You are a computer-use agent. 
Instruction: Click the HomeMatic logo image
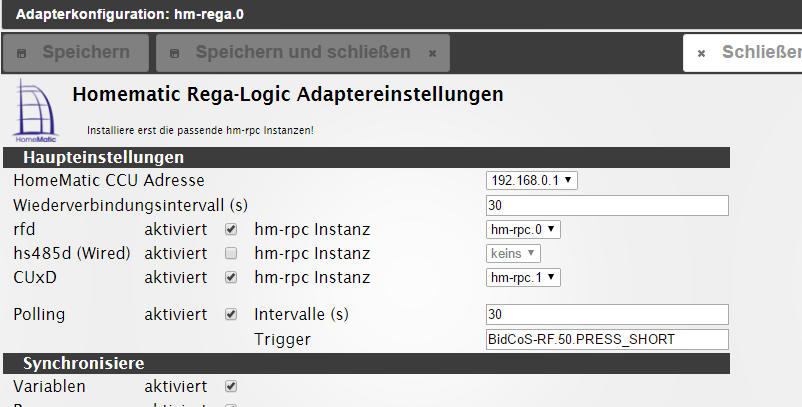click(x=36, y=115)
